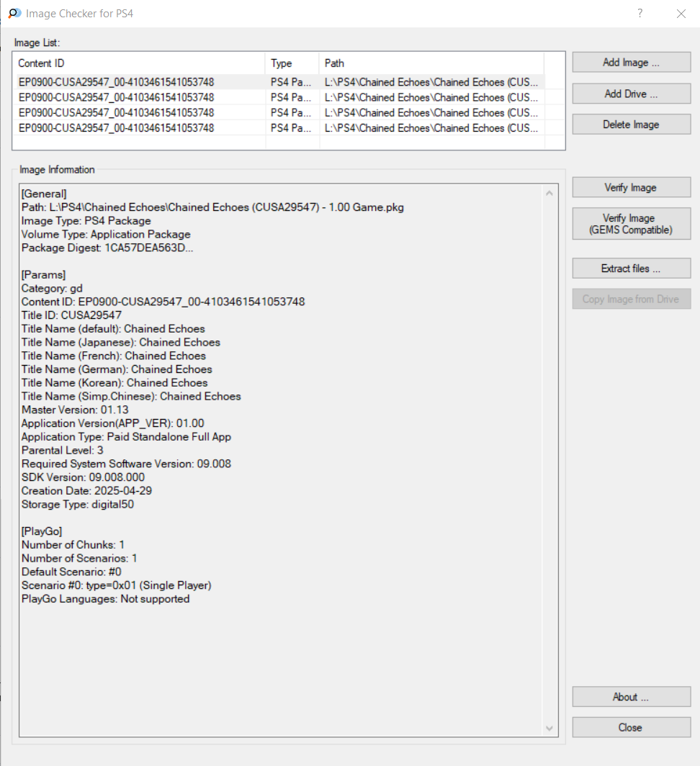This screenshot has height=766, width=700.
Task: Click the Creation Date: 2025-04-29 line
Action: click(86, 491)
